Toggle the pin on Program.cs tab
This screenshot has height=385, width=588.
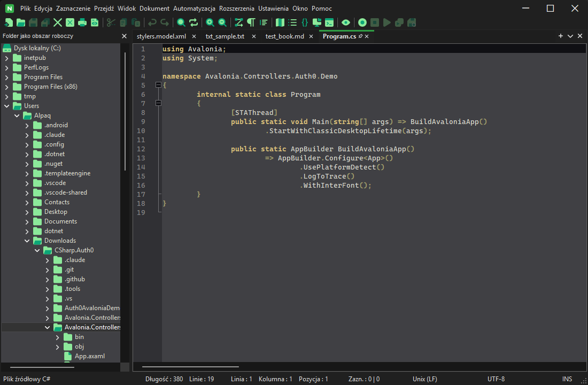tap(360, 36)
